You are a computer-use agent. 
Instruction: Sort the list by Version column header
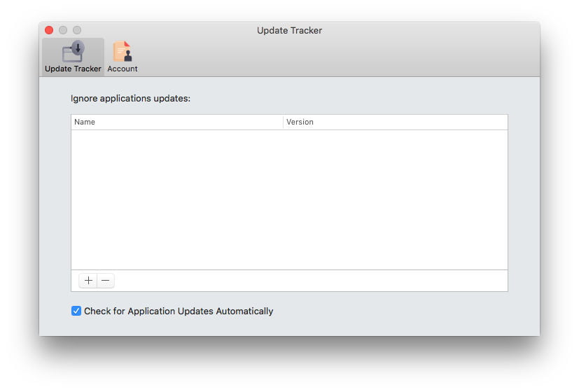[x=396, y=122]
